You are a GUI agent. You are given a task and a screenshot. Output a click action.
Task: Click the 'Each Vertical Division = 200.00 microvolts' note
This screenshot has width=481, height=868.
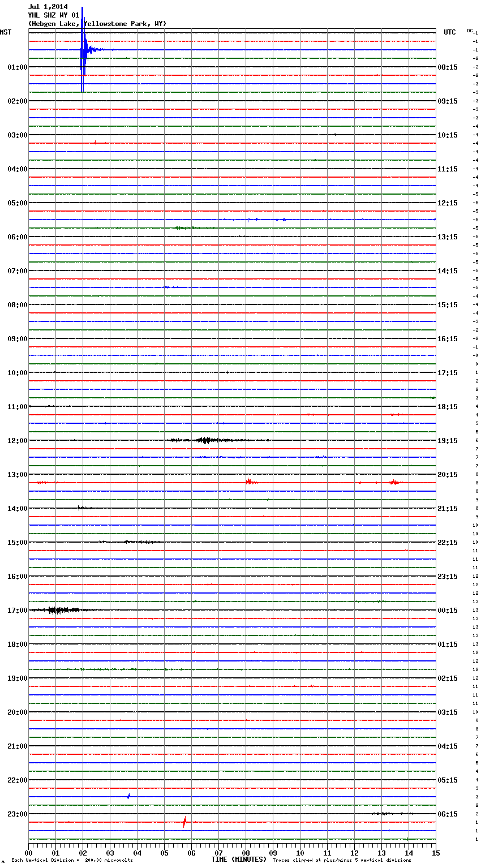point(72,861)
